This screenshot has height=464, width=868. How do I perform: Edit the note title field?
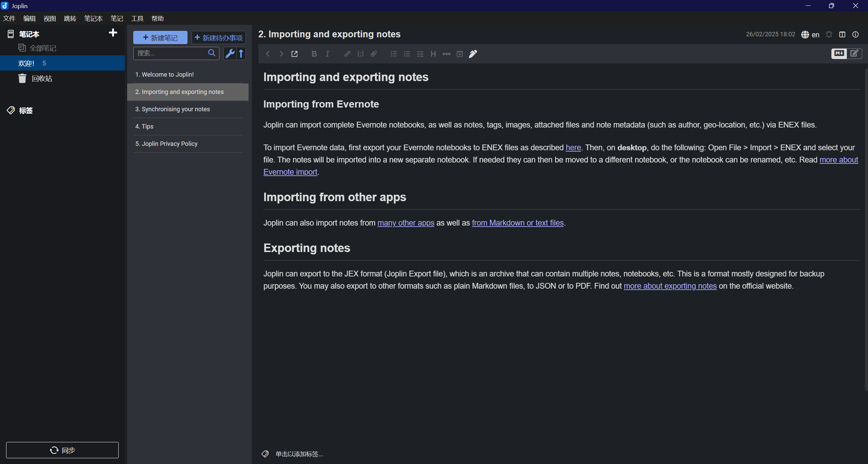coord(329,34)
